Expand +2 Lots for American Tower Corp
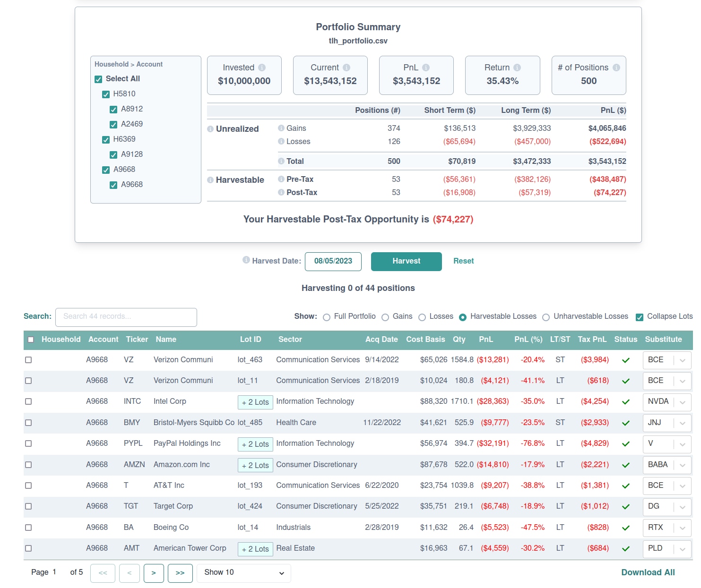The width and height of the screenshot is (701, 588). tap(255, 549)
